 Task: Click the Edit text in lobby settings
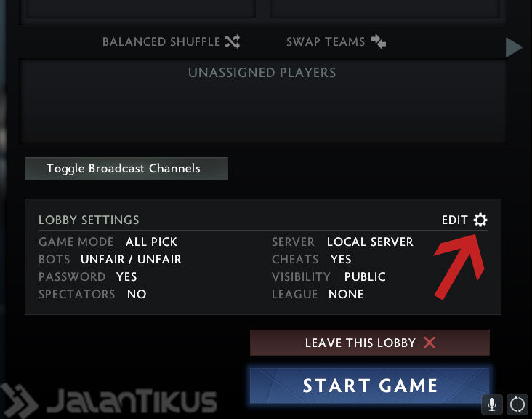[x=455, y=220]
